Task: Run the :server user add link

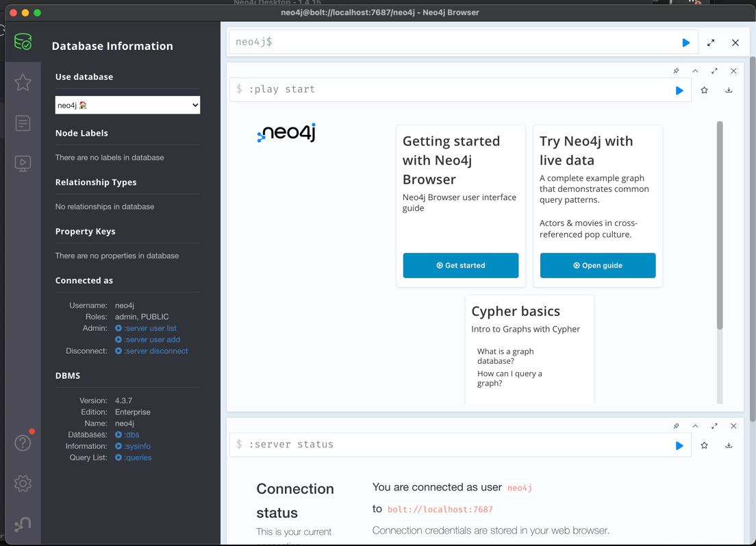Action: 147,340
